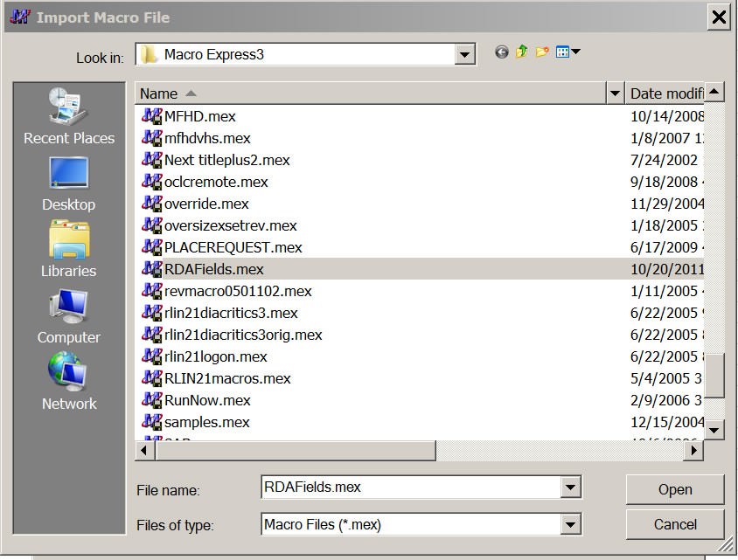Expand the Look in folder dropdown
738x560 pixels.
coord(465,55)
